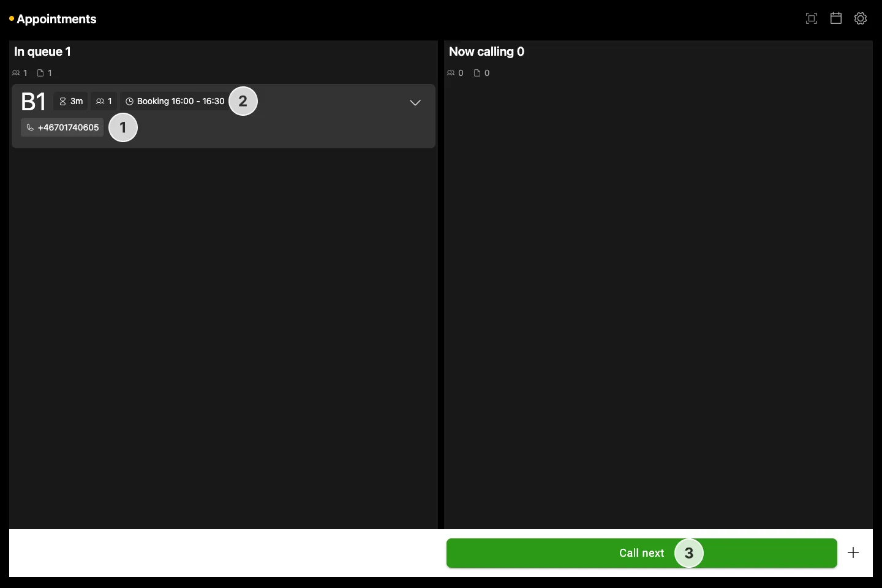Click document count icon under In queue
Viewport: 882px width, 588px height.
pos(40,73)
